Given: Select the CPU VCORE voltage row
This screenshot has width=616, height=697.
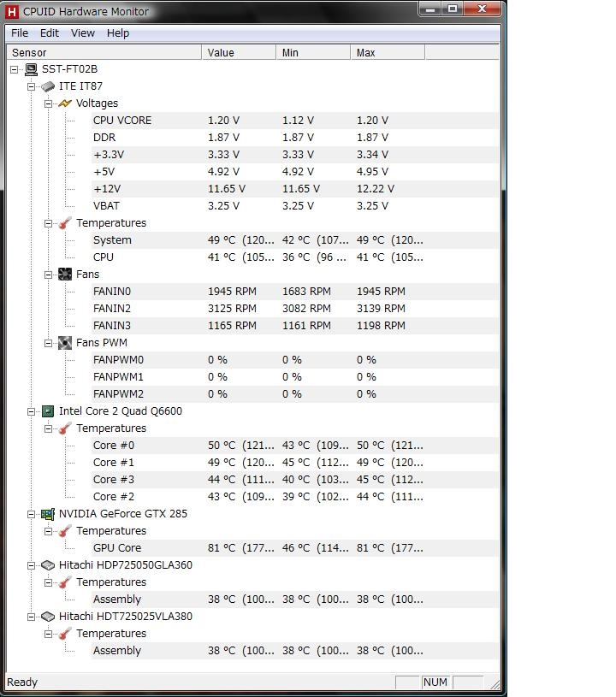Looking at the screenshot, I should 122,121.
